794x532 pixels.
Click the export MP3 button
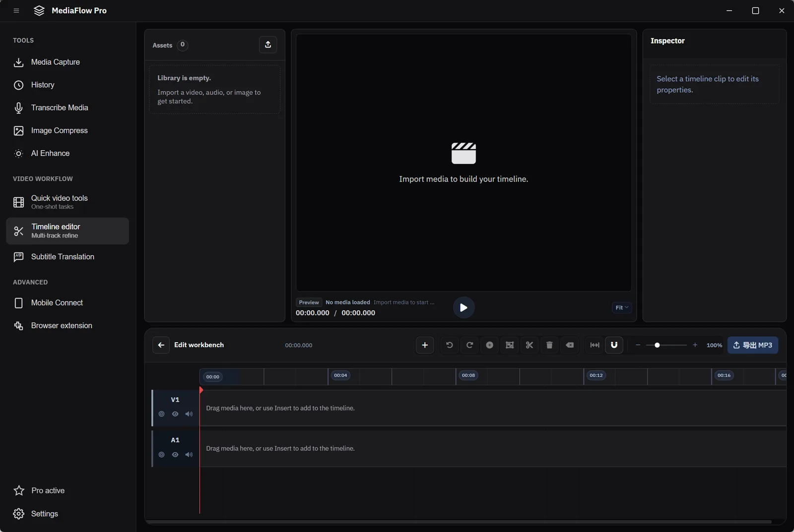click(753, 345)
